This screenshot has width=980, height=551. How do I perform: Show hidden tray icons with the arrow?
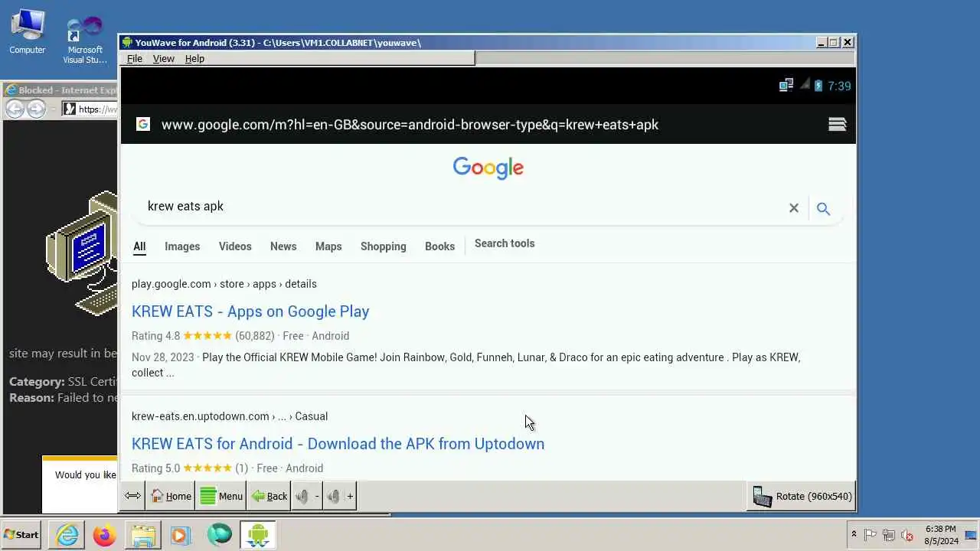tap(854, 535)
